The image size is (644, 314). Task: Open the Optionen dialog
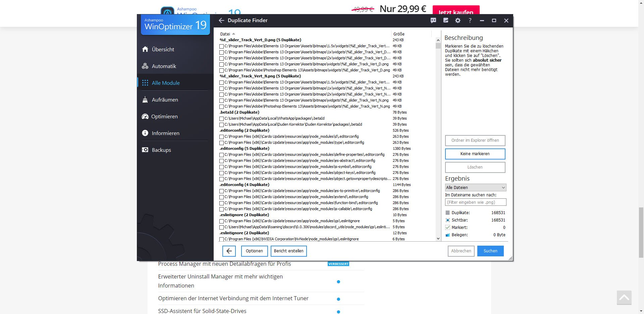pyautogui.click(x=254, y=251)
